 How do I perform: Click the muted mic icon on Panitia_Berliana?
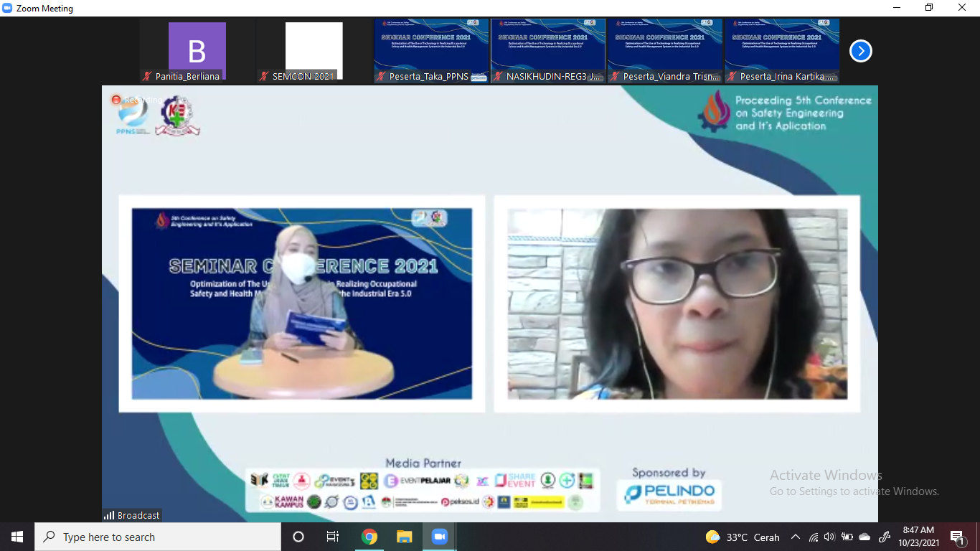[x=147, y=76]
